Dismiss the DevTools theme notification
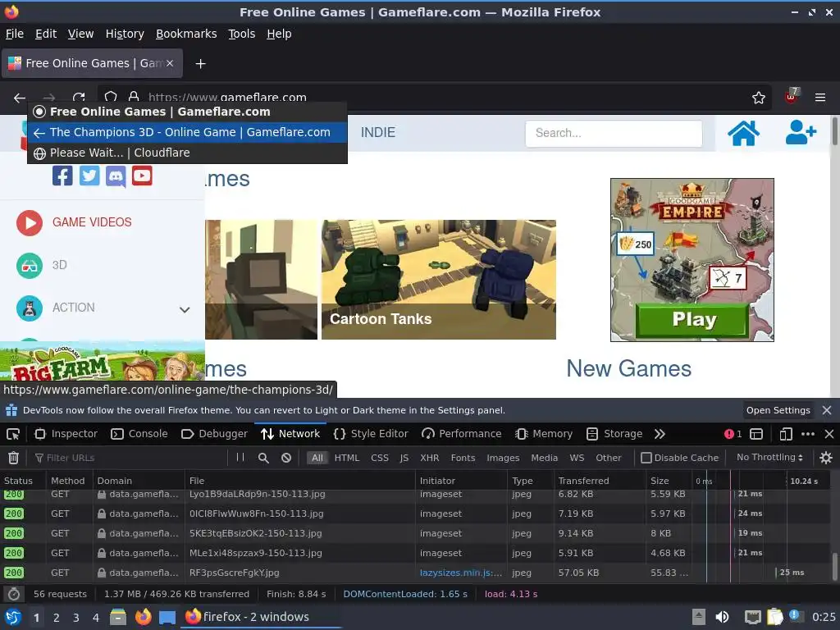Viewport: 840px width, 630px height. pyautogui.click(x=827, y=410)
